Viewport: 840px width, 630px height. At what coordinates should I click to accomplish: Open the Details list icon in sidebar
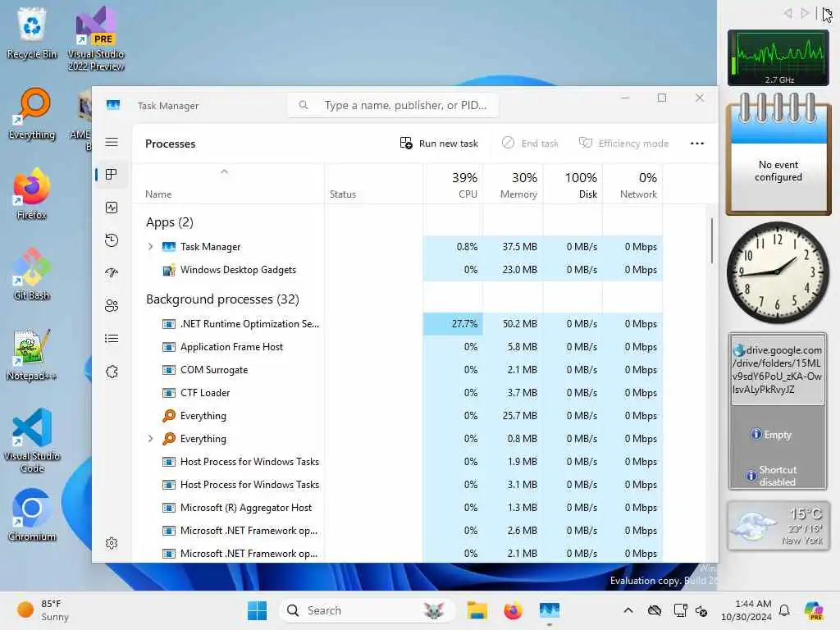pos(112,339)
